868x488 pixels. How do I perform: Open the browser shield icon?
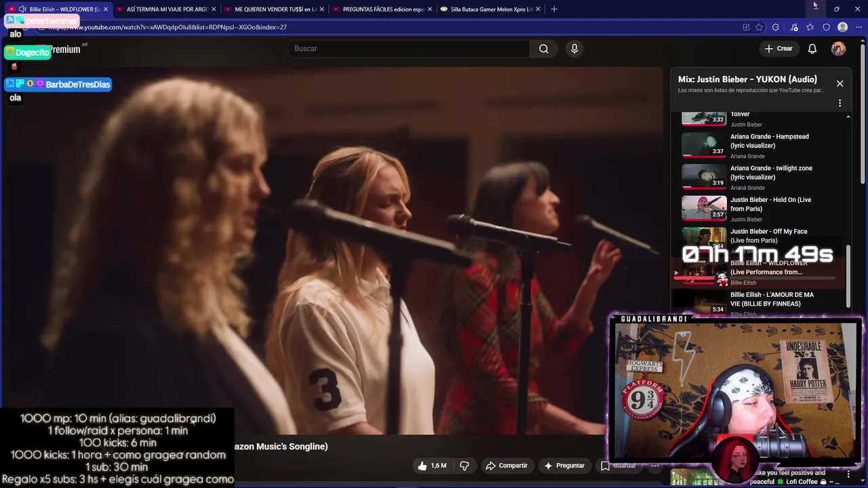826,27
